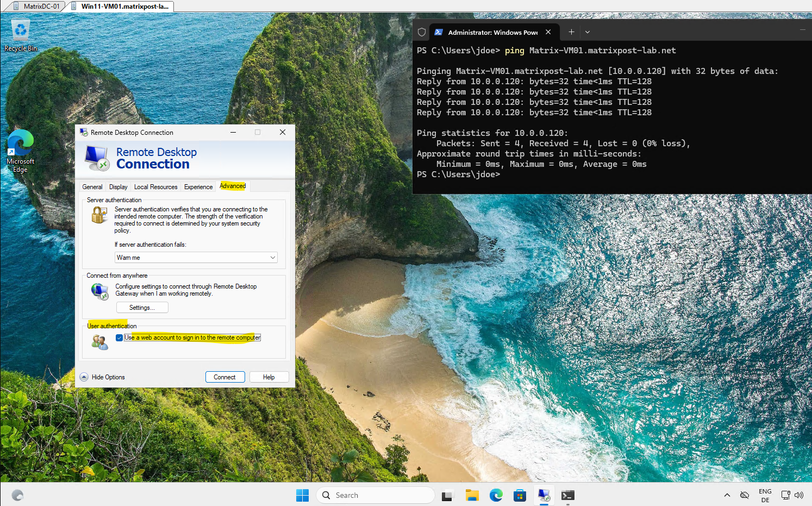Open Remote Desktop Gateway Settings button

pos(142,308)
